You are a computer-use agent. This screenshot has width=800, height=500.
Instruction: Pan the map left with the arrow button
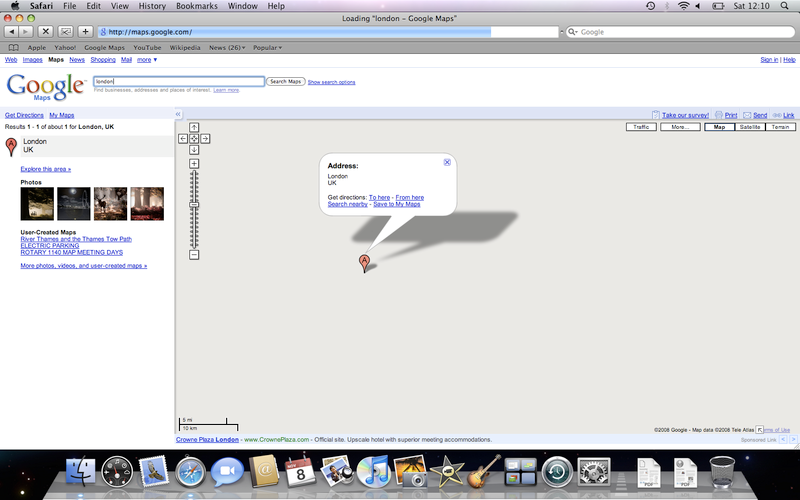click(183, 138)
